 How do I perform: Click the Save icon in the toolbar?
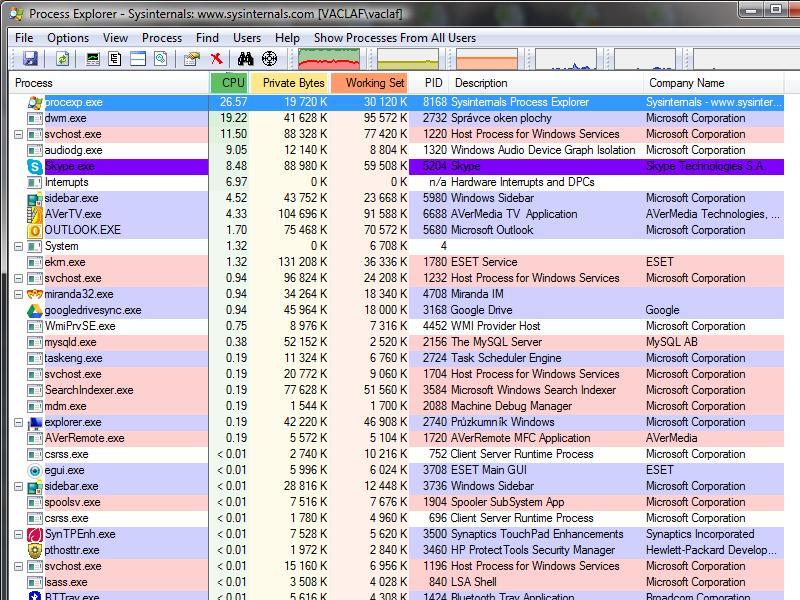coord(30,60)
